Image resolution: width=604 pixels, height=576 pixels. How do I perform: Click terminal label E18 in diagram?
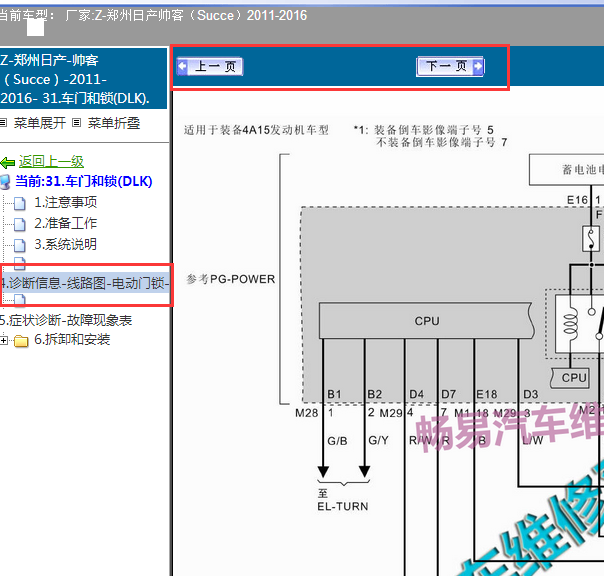(x=487, y=394)
